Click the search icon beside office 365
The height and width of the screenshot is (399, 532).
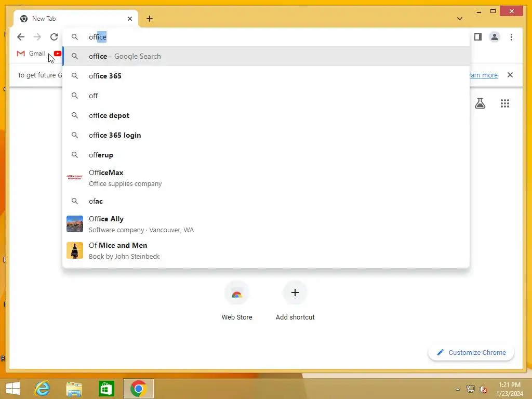click(75, 76)
